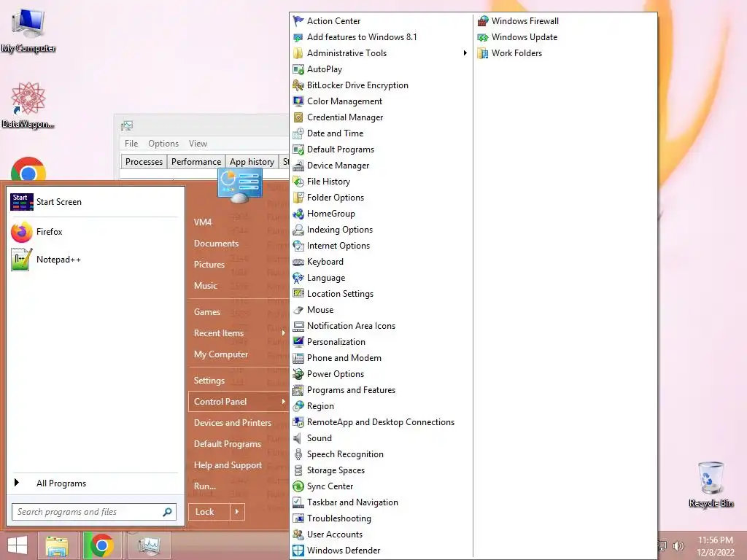Click Sync Center green icon
747x560 pixels.
[x=298, y=486]
